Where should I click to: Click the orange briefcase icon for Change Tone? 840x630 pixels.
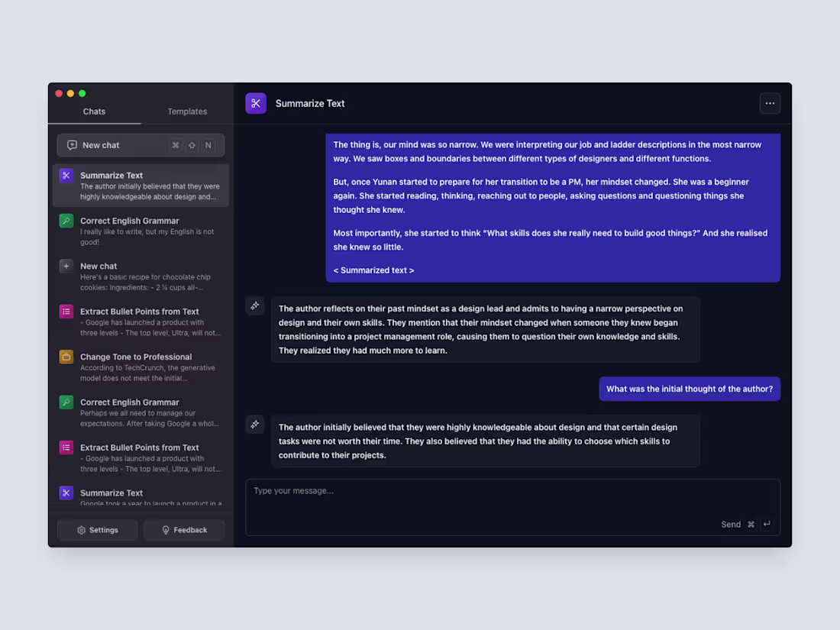click(x=66, y=357)
